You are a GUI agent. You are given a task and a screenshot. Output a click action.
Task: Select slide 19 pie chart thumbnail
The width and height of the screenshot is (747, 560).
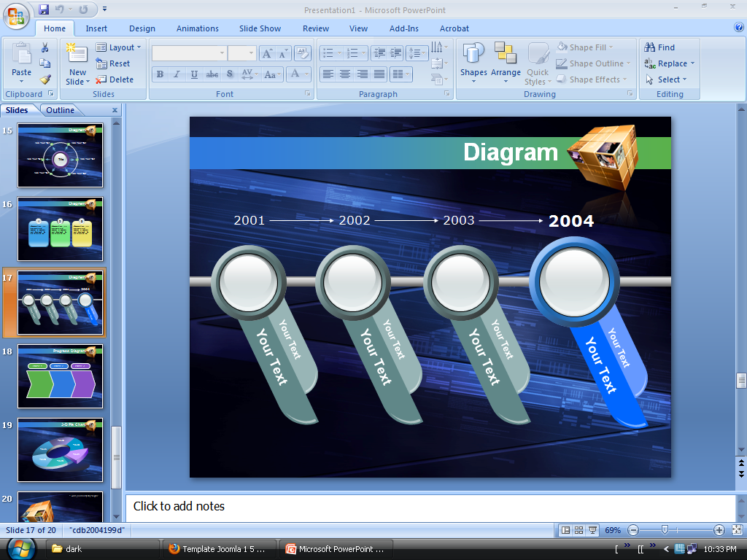click(60, 450)
